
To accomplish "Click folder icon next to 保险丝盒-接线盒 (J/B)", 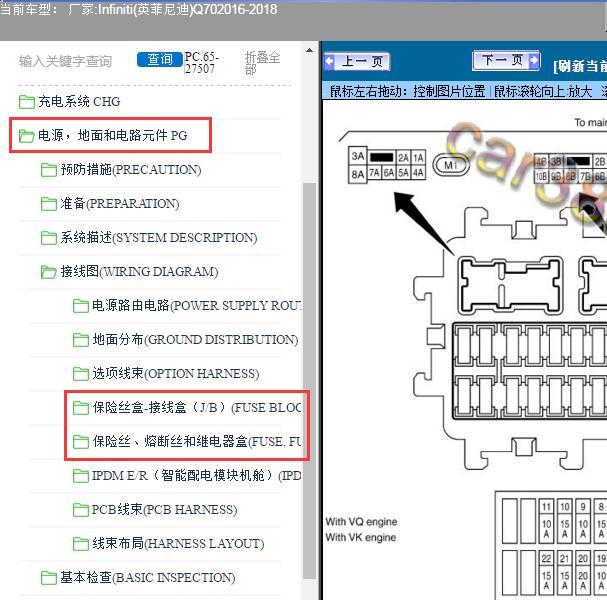I will (x=81, y=408).
